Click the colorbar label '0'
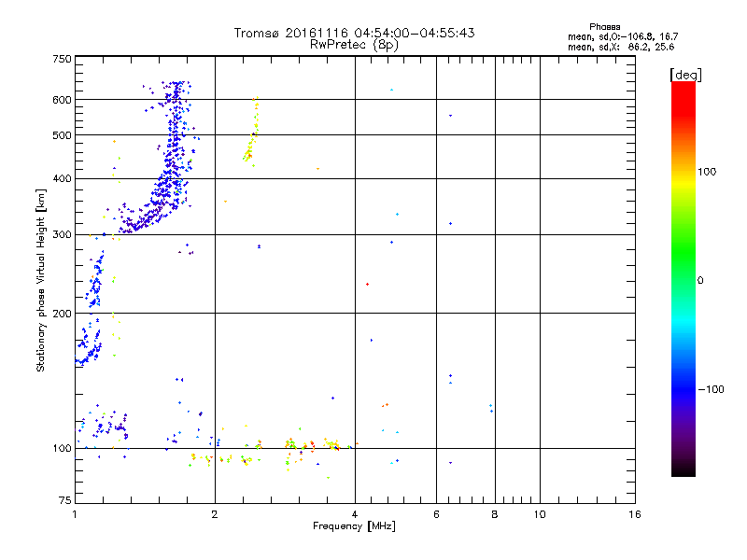 [x=700, y=281]
